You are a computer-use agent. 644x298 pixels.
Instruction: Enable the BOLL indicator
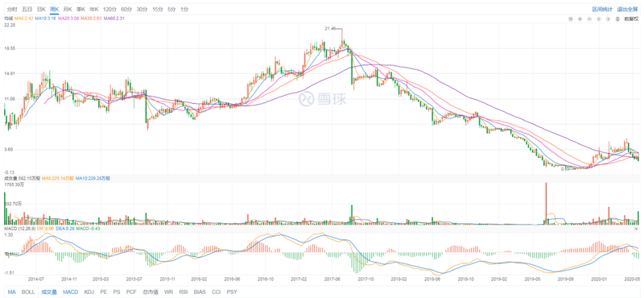[28, 292]
